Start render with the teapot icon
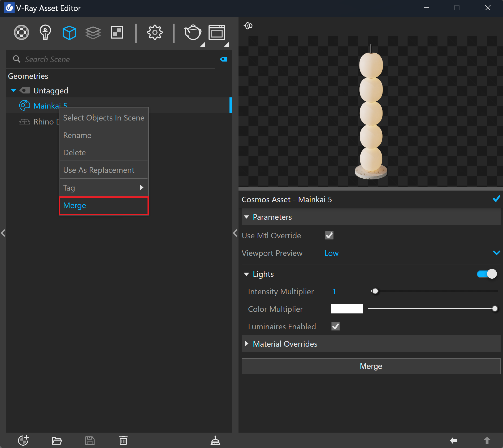 [193, 32]
